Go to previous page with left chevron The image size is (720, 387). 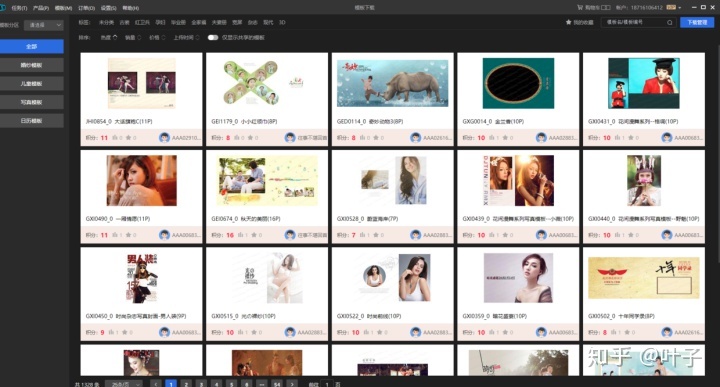point(156,384)
